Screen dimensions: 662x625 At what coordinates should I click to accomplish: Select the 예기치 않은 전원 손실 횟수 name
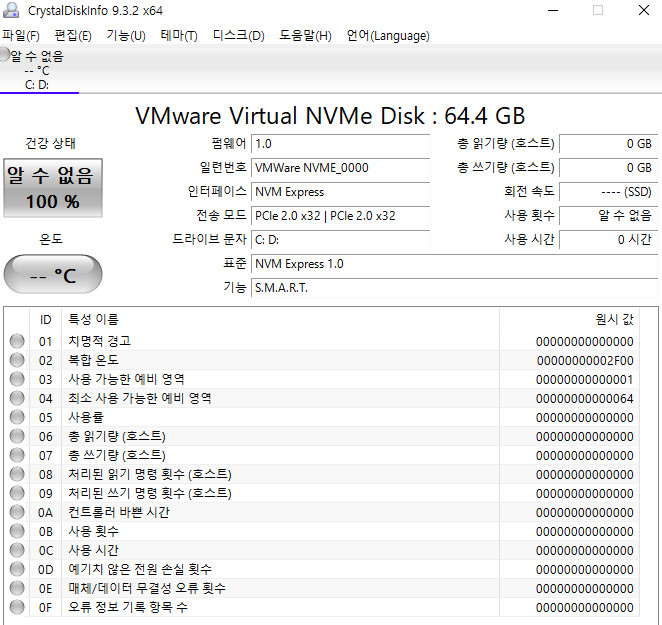[x=140, y=569]
